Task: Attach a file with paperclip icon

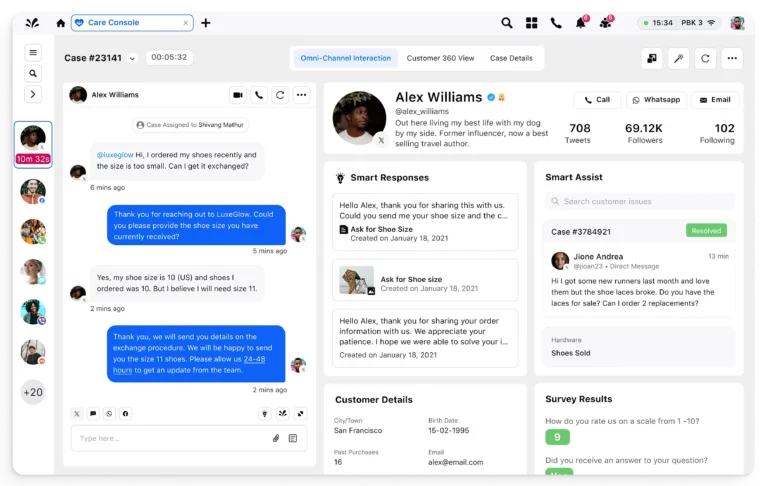Action: tap(276, 438)
